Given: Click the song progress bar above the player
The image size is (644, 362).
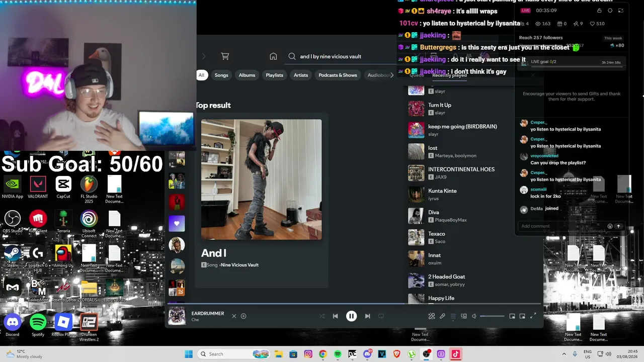Looking at the screenshot, I should click(354, 304).
